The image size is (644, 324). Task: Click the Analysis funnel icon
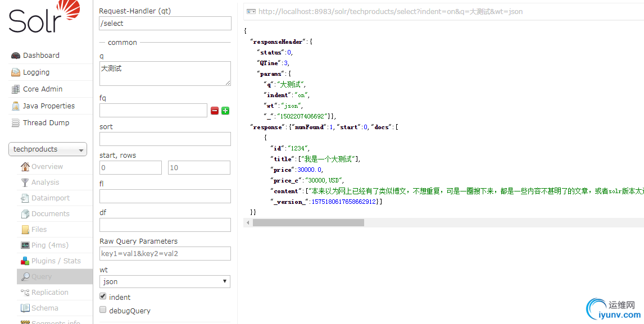tap(25, 182)
